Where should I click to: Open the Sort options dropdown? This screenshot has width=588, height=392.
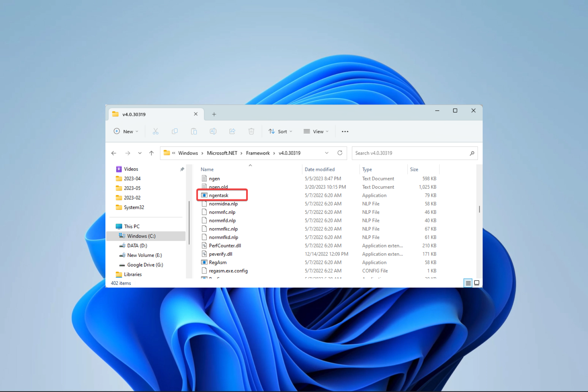point(280,131)
